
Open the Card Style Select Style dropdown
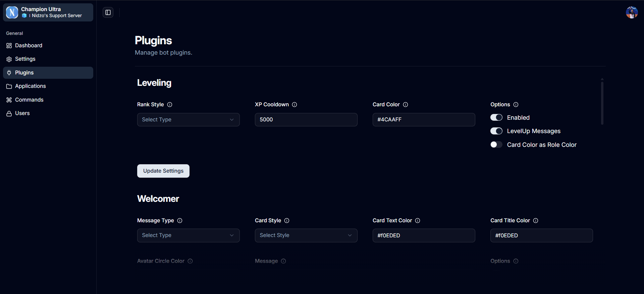pyautogui.click(x=306, y=235)
